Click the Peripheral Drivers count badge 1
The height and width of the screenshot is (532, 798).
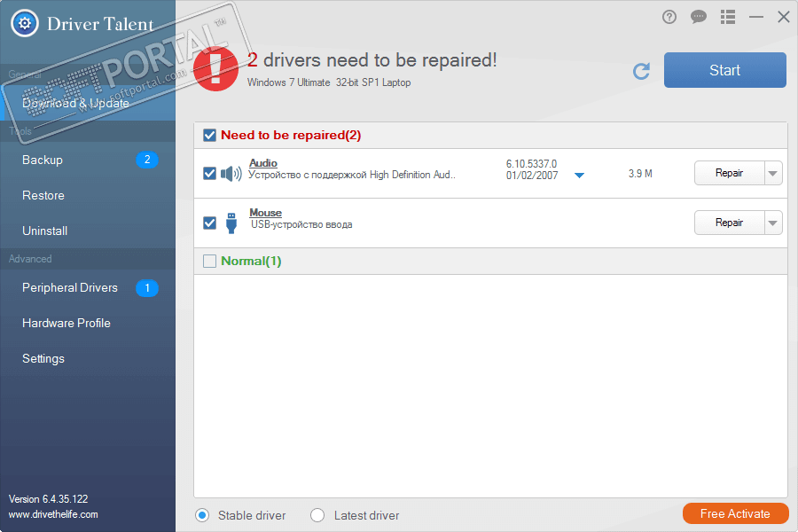click(x=147, y=288)
